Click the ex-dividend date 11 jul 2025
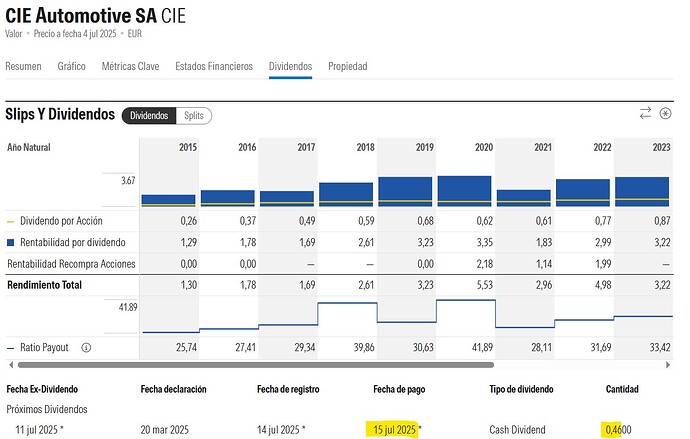The width and height of the screenshot is (690, 439). click(x=37, y=430)
